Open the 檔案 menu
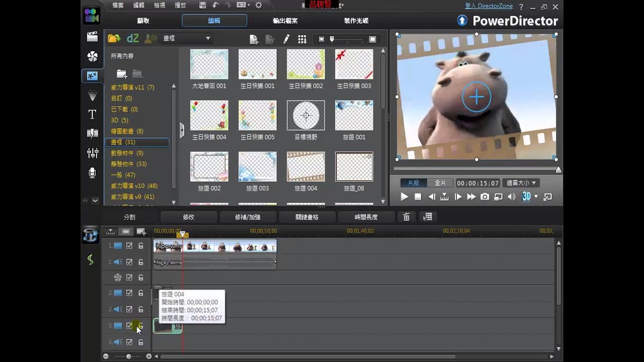644x362 pixels. tap(118, 6)
